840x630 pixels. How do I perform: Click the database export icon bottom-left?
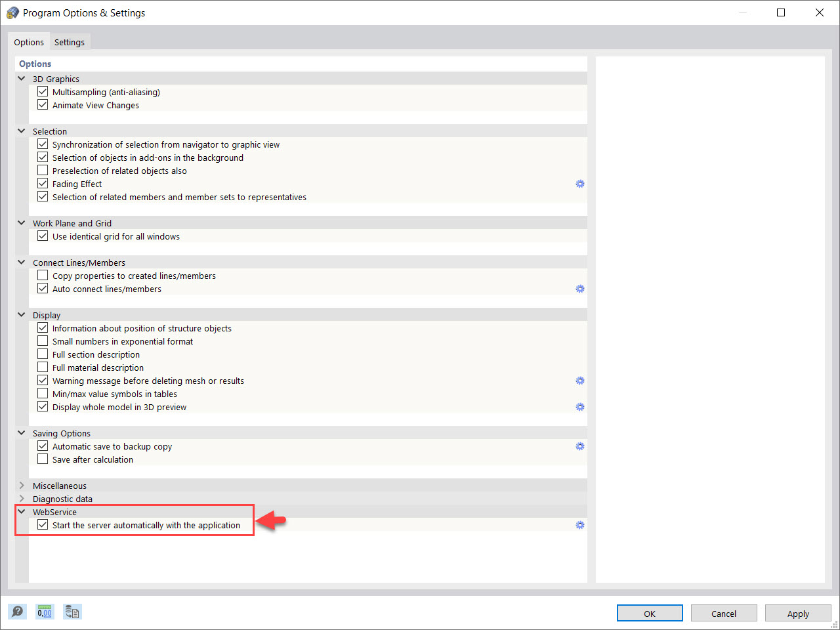pos(72,611)
